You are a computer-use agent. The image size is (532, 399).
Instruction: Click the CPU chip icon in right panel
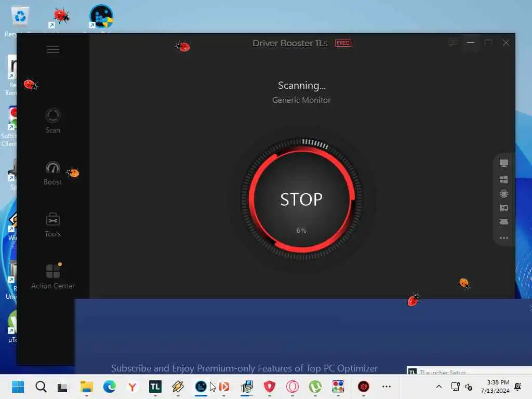504,194
